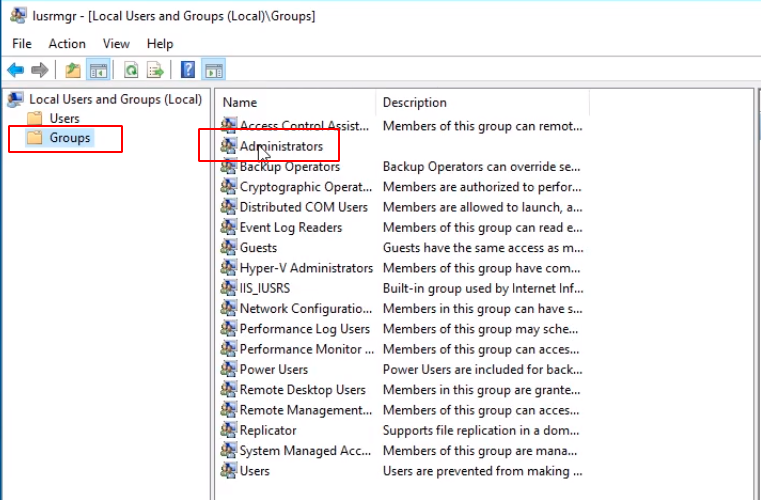The image size is (761, 500).
Task: Click 'Members in this group are grante...' description
Action: tap(481, 390)
